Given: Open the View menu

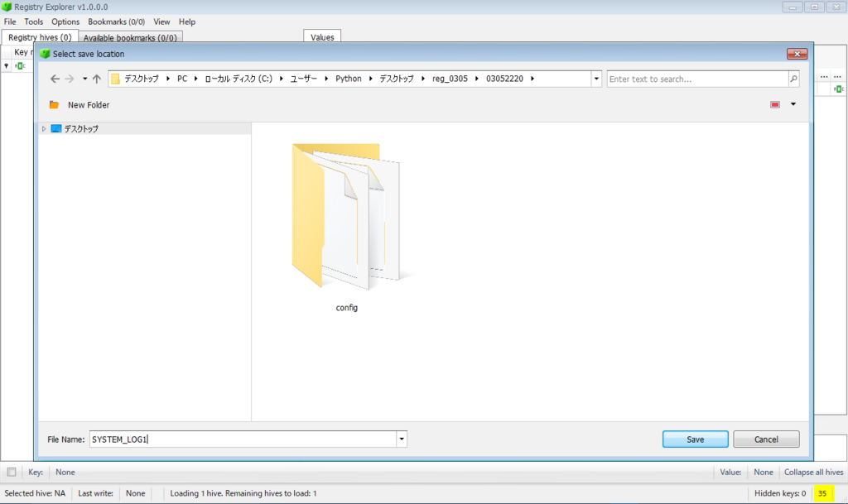Looking at the screenshot, I should (161, 22).
